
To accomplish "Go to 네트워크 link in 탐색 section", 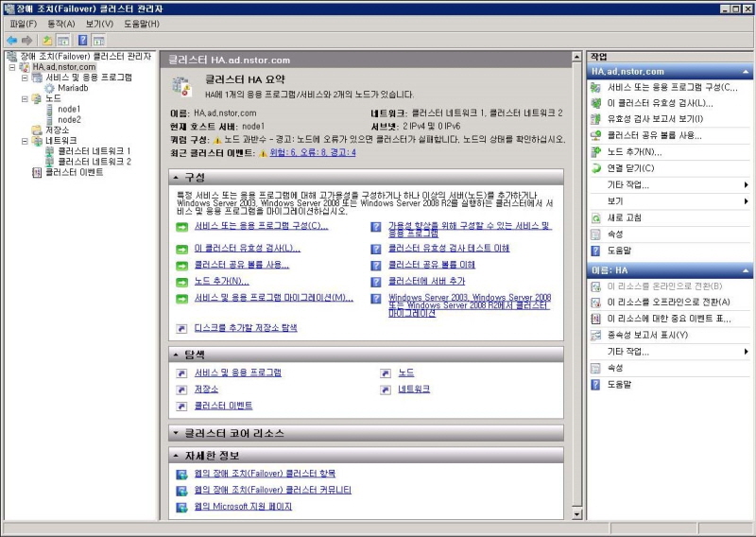I will click(414, 390).
